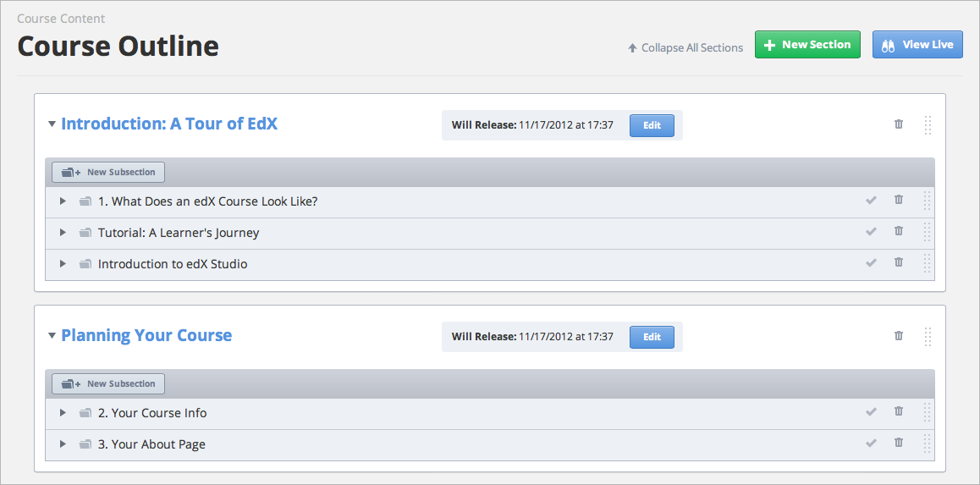Click trash icon for Planning Your Course section
Screen dimensions: 980x485
pos(899,336)
